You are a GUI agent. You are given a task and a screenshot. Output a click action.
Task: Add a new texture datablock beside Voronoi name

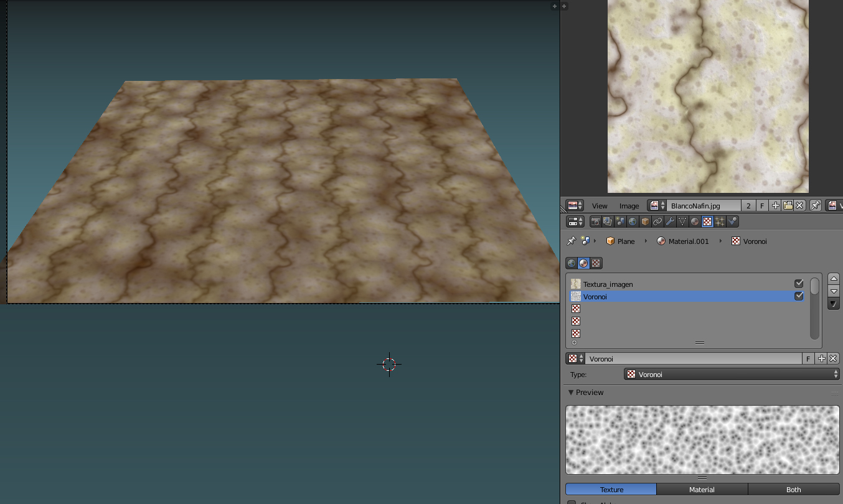pyautogui.click(x=822, y=358)
